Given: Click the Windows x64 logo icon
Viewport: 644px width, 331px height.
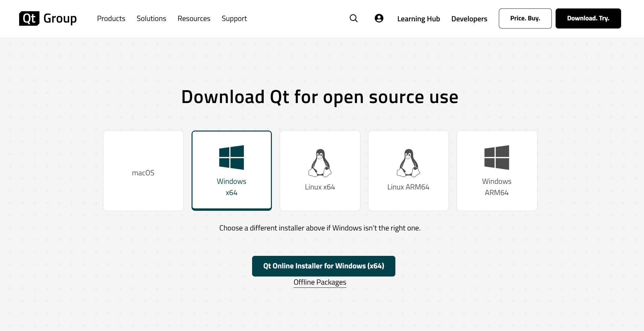Looking at the screenshot, I should click(231, 158).
